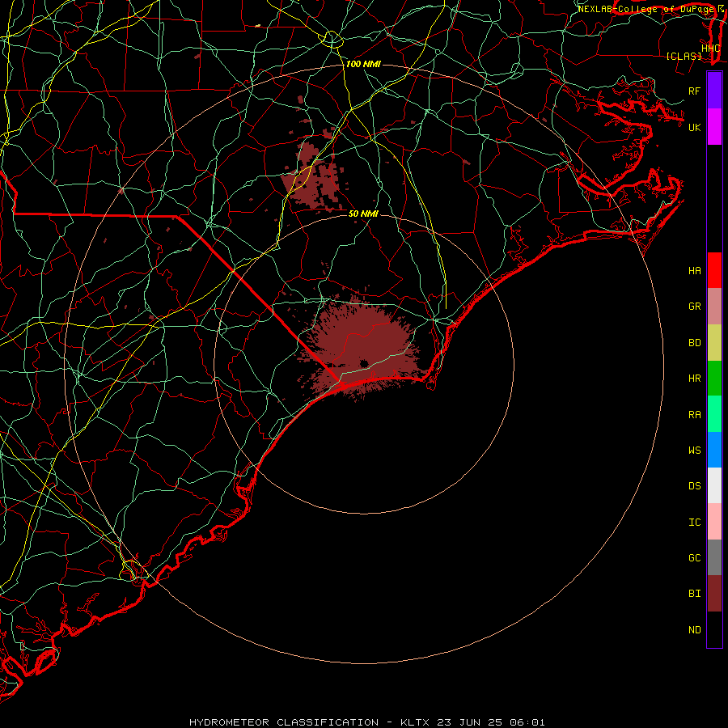The height and width of the screenshot is (728, 728).
Task: Click the GC gray legend swatch
Action: pos(714,557)
